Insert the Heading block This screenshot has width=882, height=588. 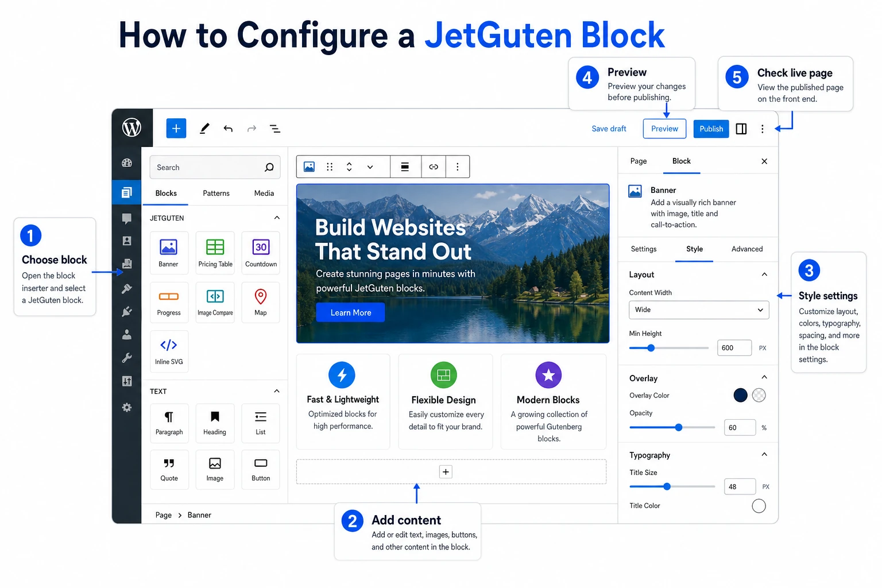tap(215, 423)
